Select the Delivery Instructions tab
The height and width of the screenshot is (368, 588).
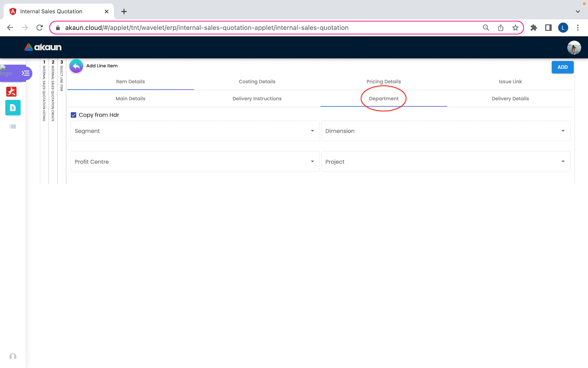[x=257, y=99]
